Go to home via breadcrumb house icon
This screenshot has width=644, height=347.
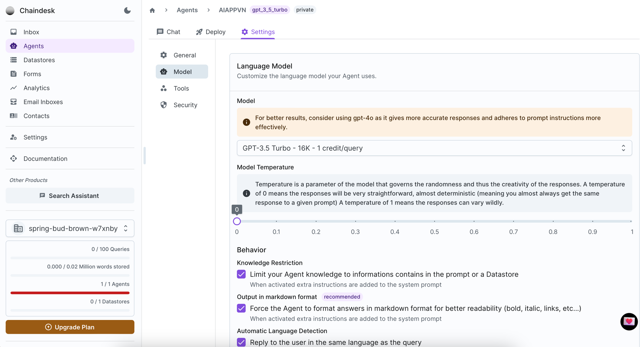[x=152, y=10]
